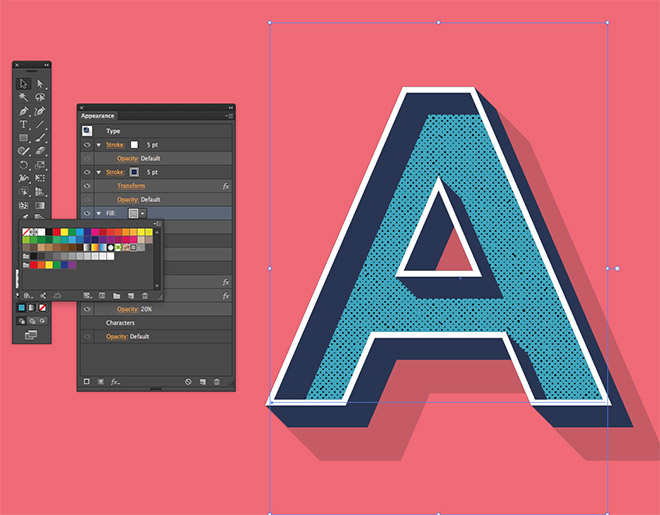Collapse the tools panel with double arrows

point(46,65)
